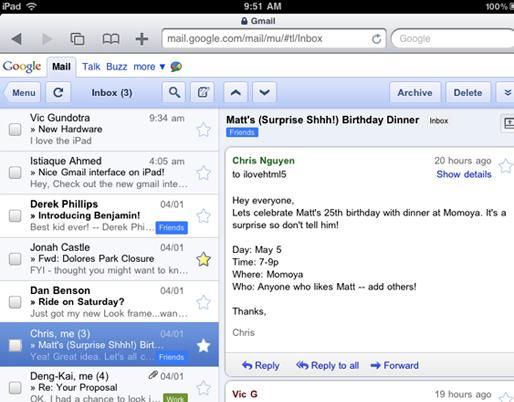
Task: Click Forward under Chris's message
Action: (395, 365)
